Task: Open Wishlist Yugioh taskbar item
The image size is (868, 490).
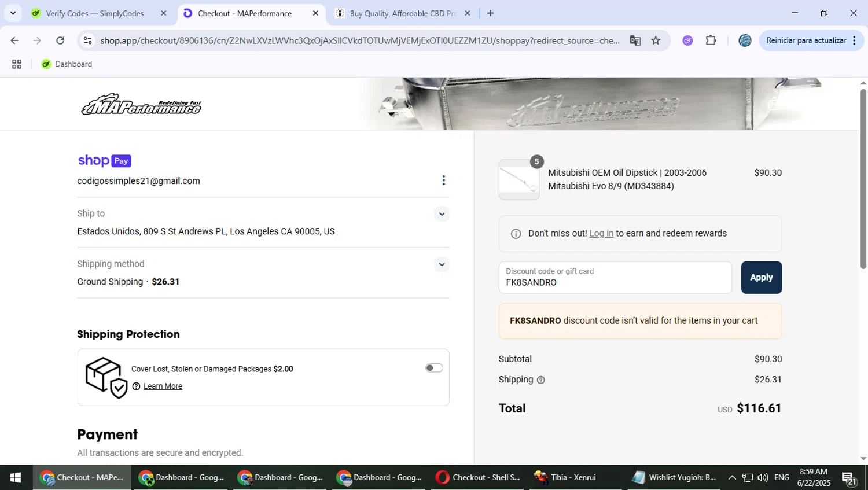Action: [673, 477]
